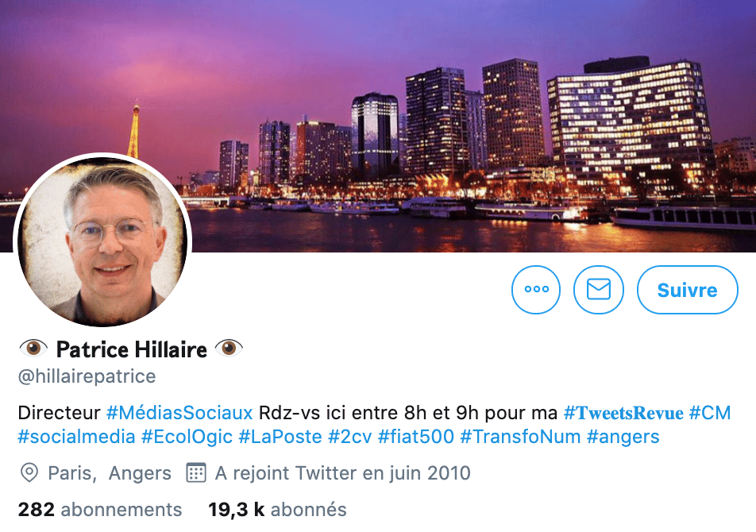Image resolution: width=756 pixels, height=532 pixels.
Task: Open the three-dots more options button
Action: [536, 290]
